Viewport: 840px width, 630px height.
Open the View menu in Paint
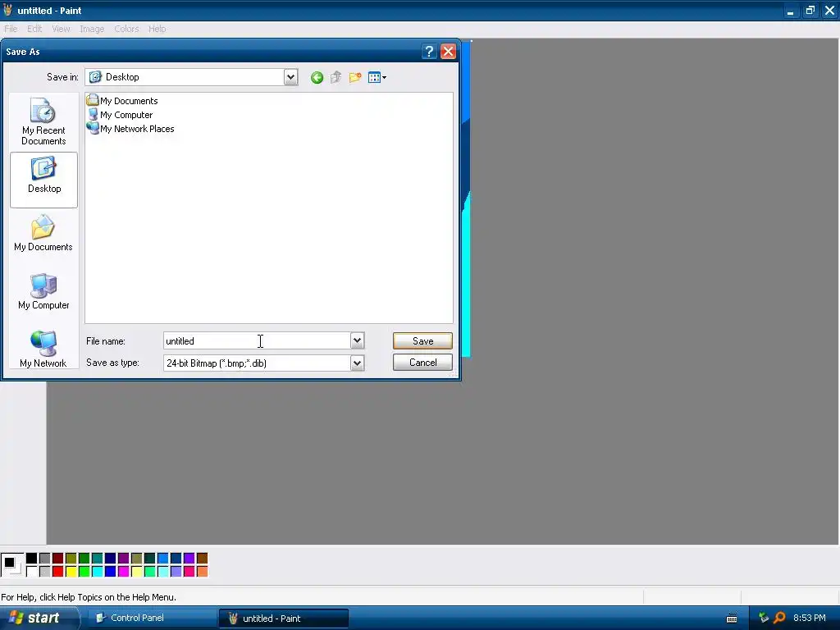(x=61, y=29)
